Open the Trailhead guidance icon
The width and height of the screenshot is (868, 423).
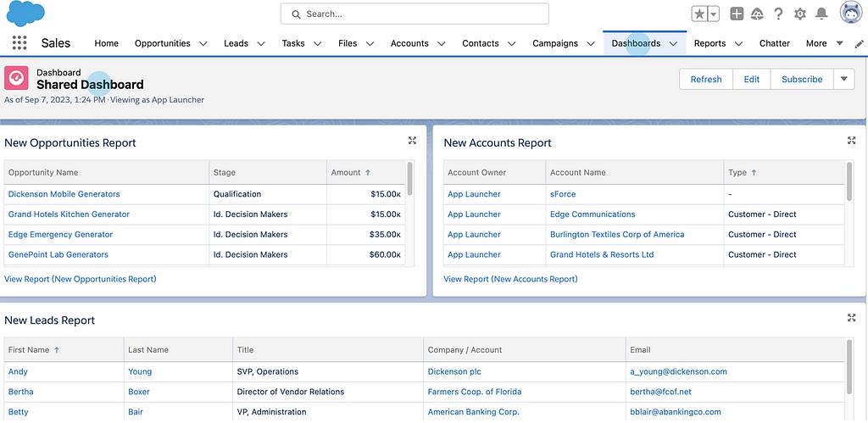tap(757, 14)
